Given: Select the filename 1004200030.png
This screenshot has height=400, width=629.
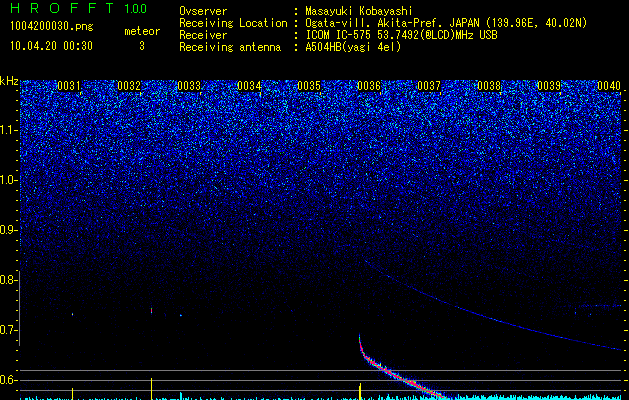Looking at the screenshot, I should point(52,26).
